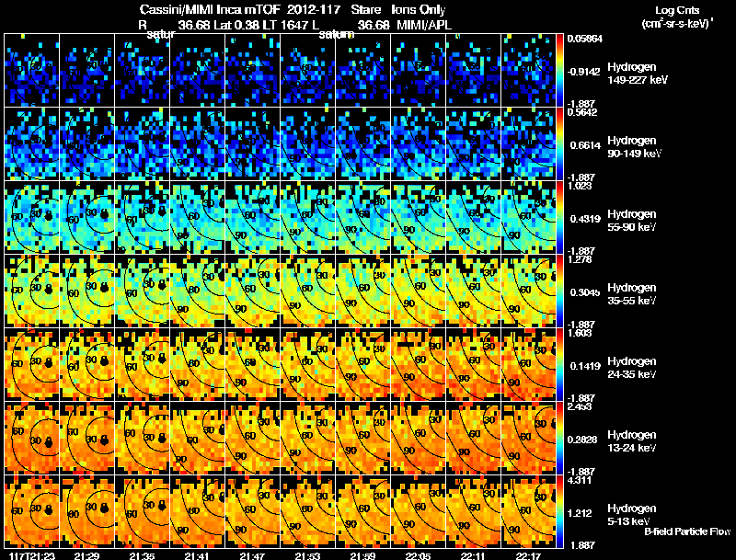Click the 21:35 time label
Viewport: 736px width, 560px height.
click(143, 556)
